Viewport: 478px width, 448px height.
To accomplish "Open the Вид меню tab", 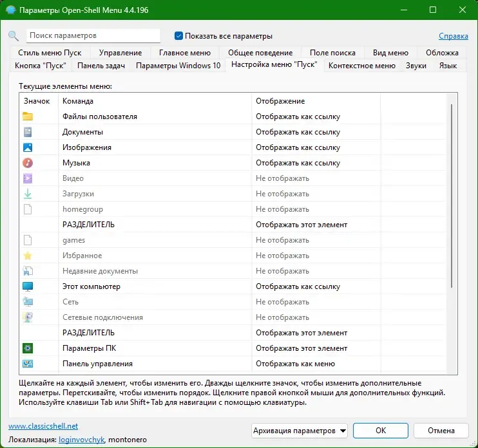I will 390,53.
